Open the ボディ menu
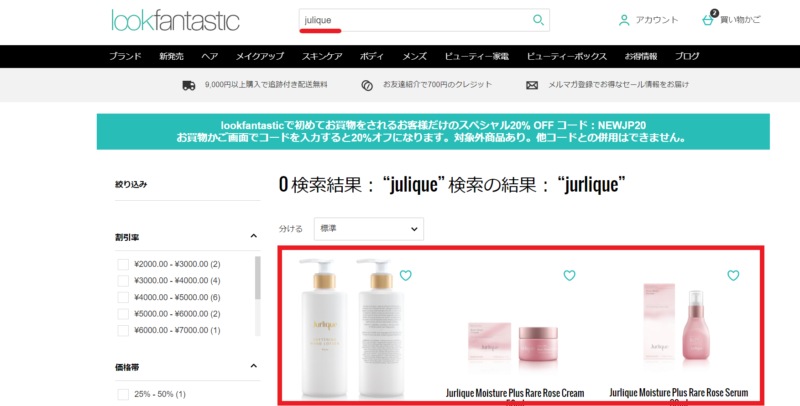800x406 pixels. pos(371,56)
